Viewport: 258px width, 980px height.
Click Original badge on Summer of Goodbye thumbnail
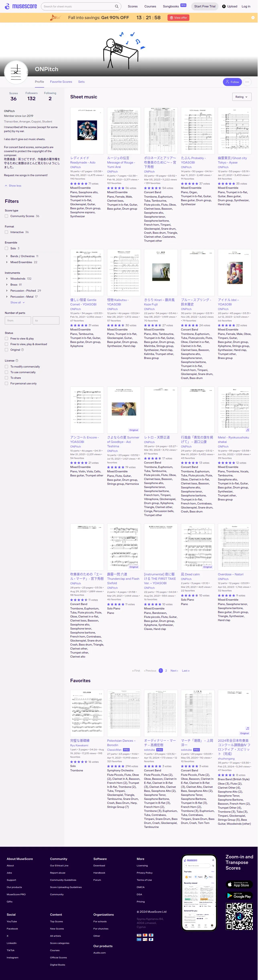point(134,430)
